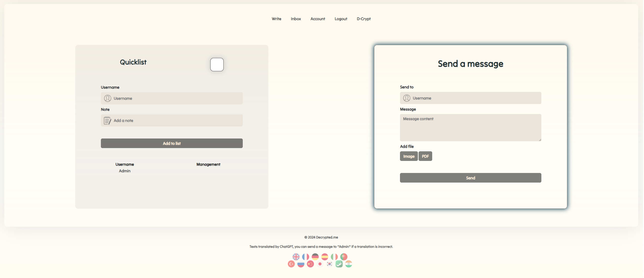Viewport: 644px width, 278px height.
Task: Click the Send message button
Action: point(471,178)
